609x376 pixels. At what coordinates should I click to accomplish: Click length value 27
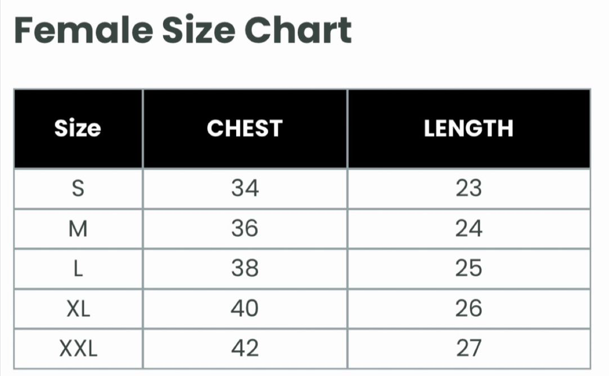(469, 348)
